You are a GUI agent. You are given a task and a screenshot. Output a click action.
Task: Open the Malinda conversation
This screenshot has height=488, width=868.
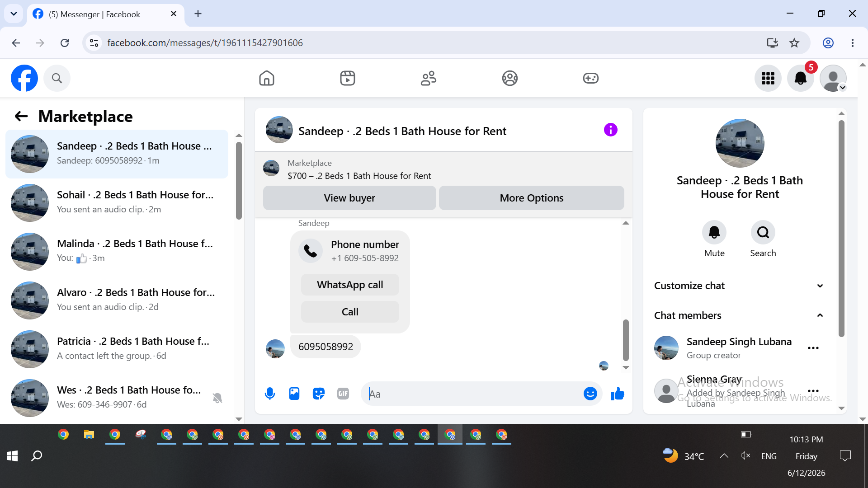(x=117, y=252)
